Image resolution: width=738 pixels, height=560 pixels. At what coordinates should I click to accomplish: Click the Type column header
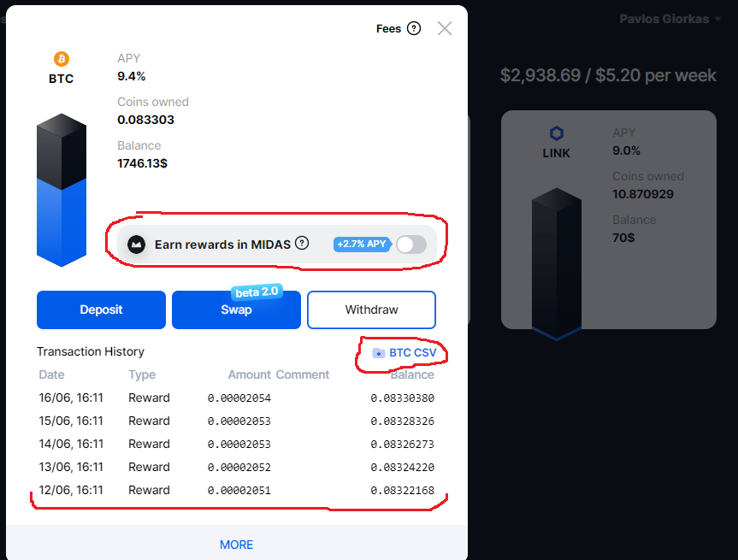click(142, 374)
